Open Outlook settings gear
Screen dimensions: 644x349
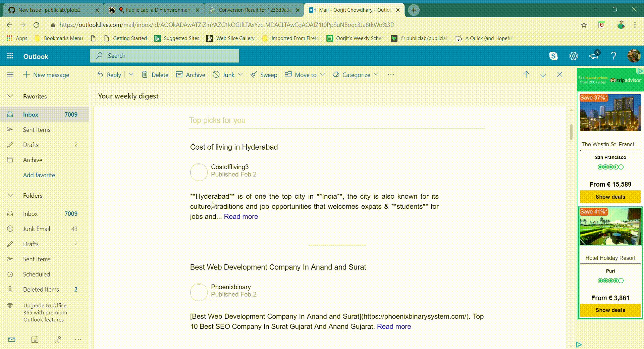pos(573,56)
